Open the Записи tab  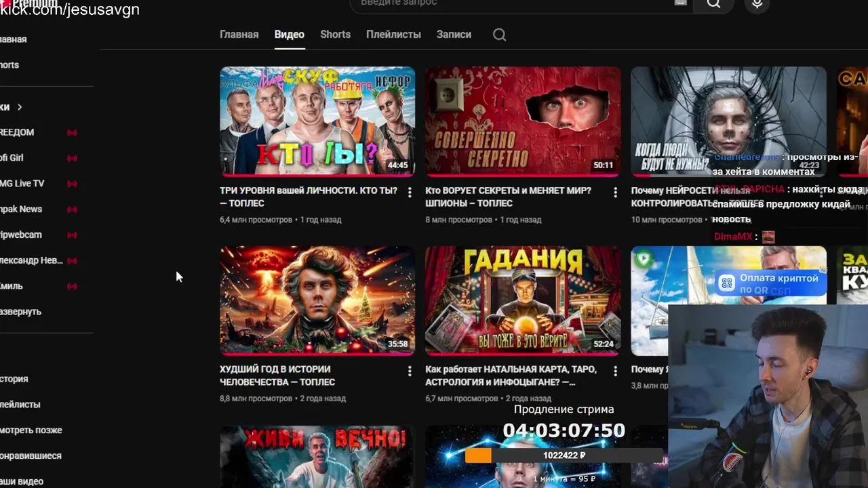454,35
